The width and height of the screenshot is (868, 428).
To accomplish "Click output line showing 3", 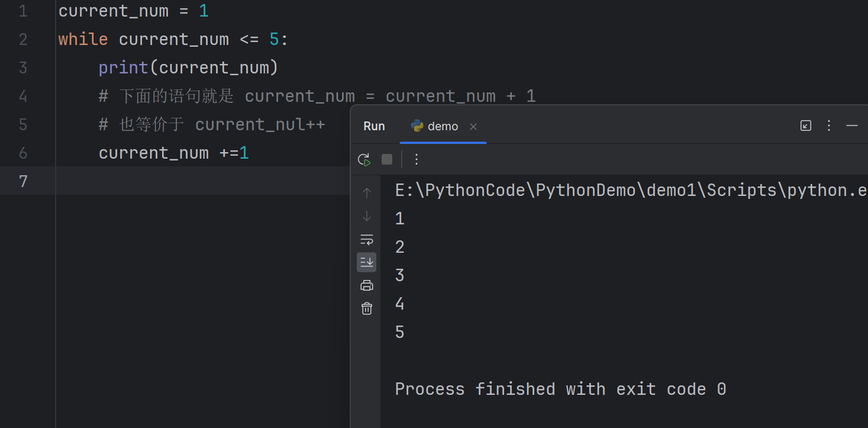I will [x=400, y=275].
